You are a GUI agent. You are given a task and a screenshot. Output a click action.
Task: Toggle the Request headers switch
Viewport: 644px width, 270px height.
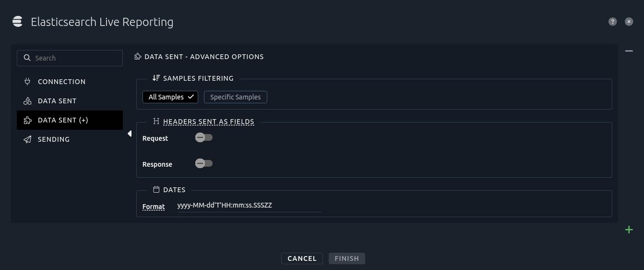pyautogui.click(x=204, y=137)
